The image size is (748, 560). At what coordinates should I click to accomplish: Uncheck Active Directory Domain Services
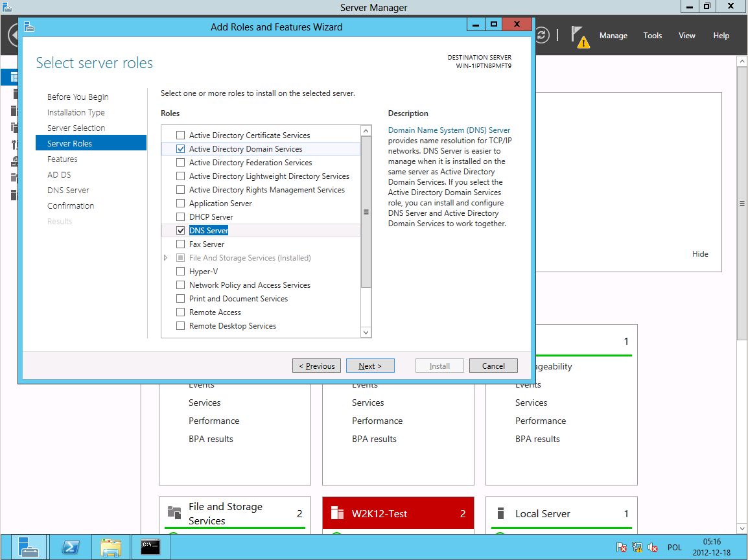click(x=180, y=149)
